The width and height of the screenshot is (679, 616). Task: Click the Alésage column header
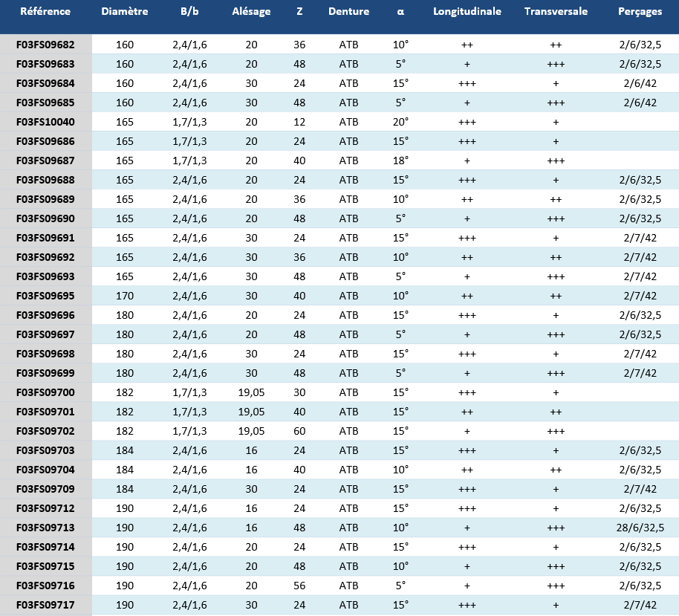(x=252, y=12)
